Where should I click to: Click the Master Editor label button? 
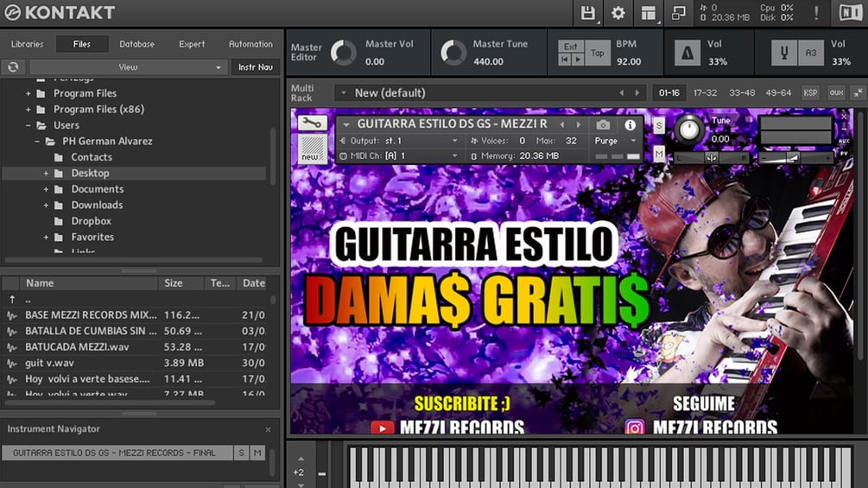pos(306,53)
